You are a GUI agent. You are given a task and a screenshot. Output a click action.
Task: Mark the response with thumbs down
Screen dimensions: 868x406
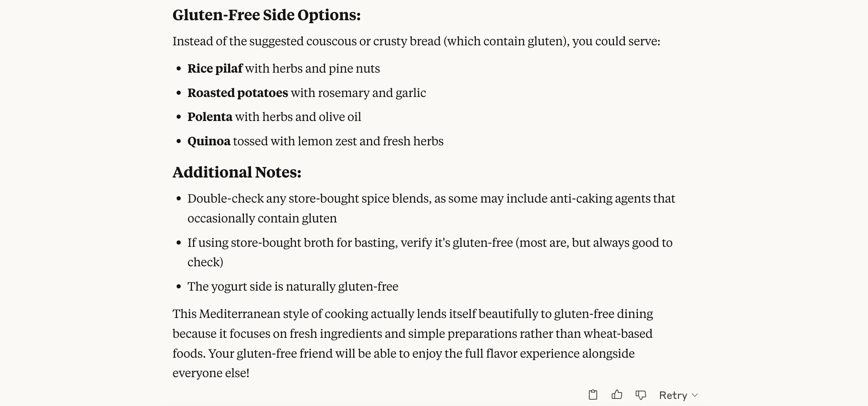[641, 395]
